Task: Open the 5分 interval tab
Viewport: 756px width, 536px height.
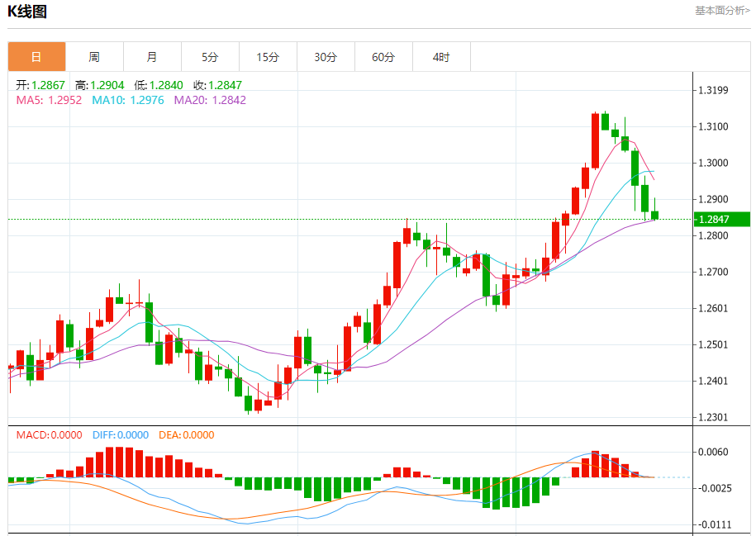Action: coord(210,57)
